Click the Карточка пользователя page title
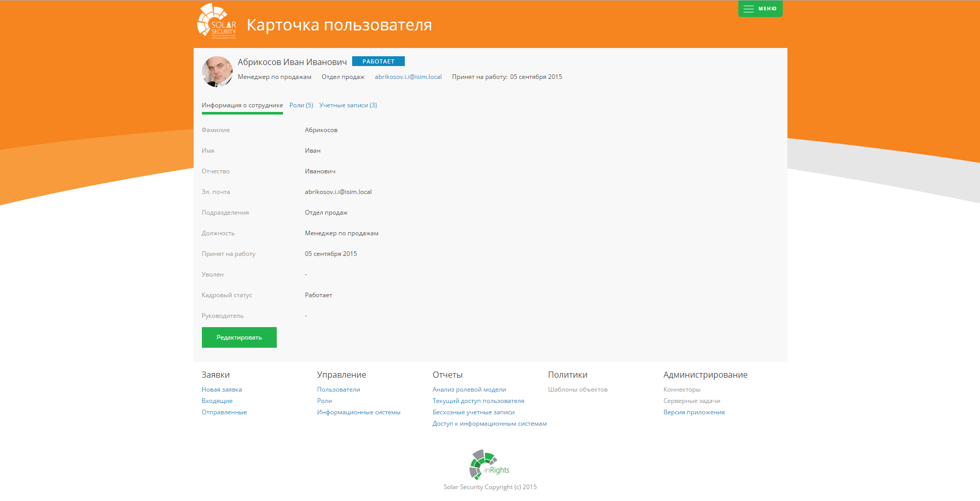The height and width of the screenshot is (501, 980). 339,25
